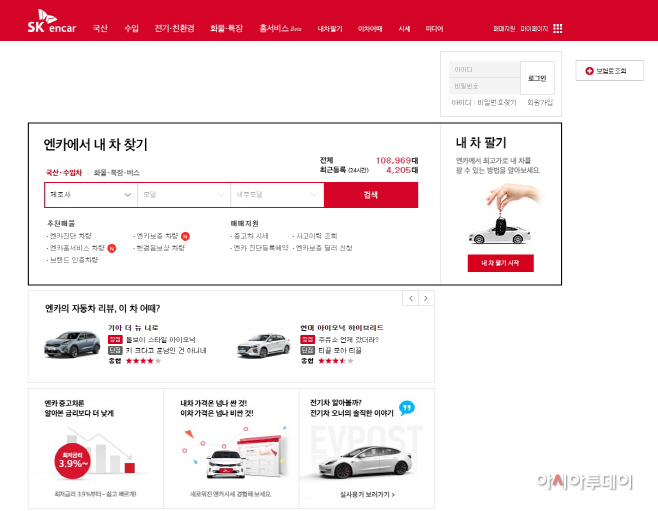The height and width of the screenshot is (511, 658).
Task: Go to 마이페이지 in the header
Action: tap(534, 29)
